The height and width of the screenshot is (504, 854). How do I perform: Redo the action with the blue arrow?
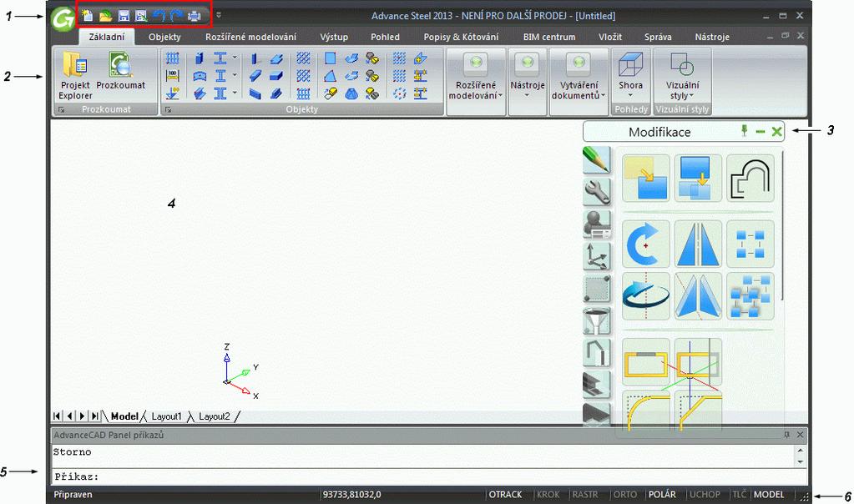coord(176,16)
